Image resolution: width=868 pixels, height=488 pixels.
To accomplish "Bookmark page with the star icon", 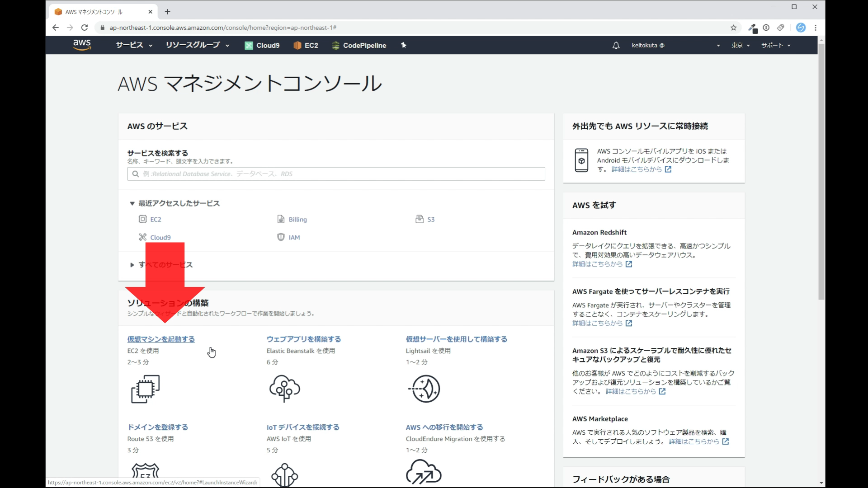I will [x=733, y=28].
